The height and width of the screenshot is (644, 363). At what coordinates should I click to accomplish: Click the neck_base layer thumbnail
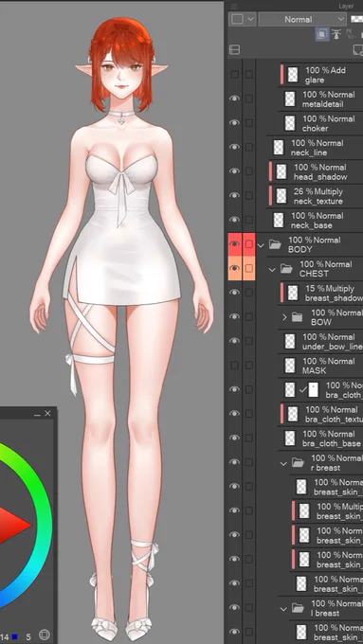click(x=279, y=220)
